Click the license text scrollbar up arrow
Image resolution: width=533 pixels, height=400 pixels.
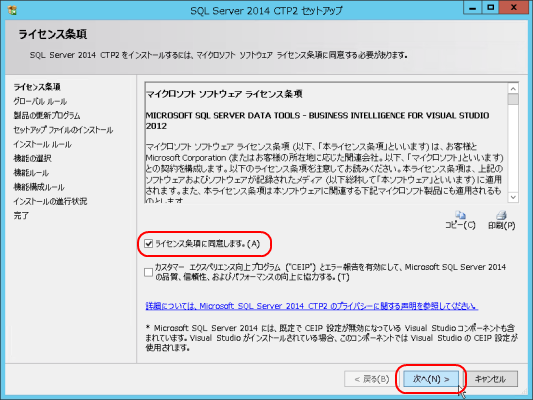(x=513, y=88)
